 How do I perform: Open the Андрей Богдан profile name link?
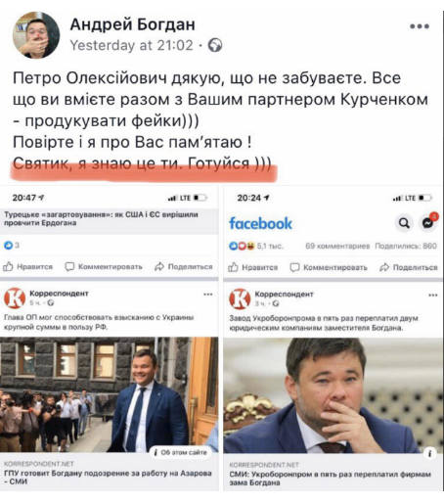click(x=133, y=24)
